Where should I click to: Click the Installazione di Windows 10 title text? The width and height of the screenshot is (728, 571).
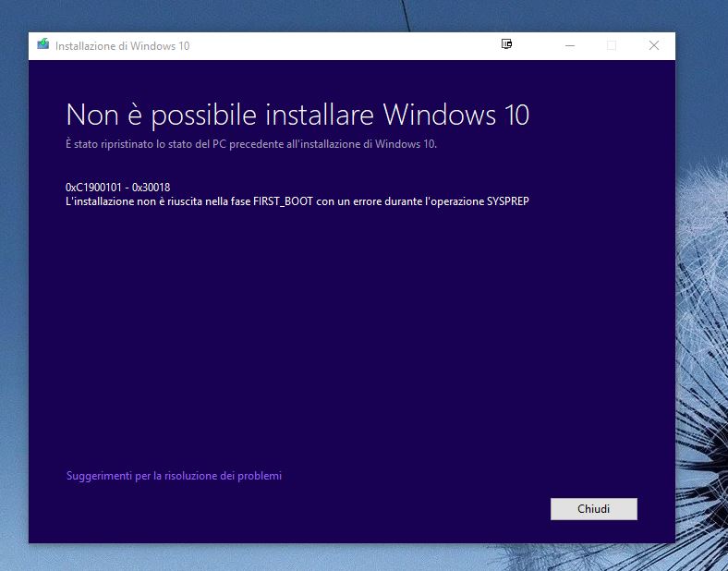tap(122, 46)
